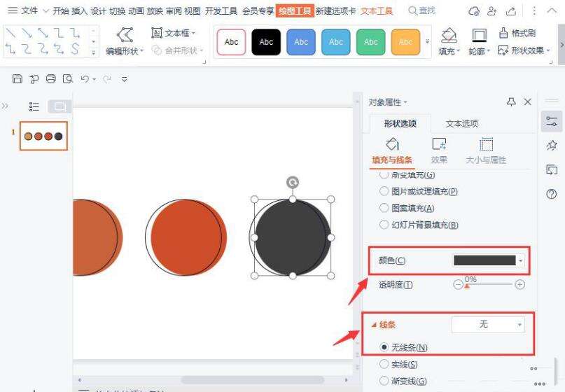
Task: Click the plus button on 透明度 slider
Action: point(519,285)
